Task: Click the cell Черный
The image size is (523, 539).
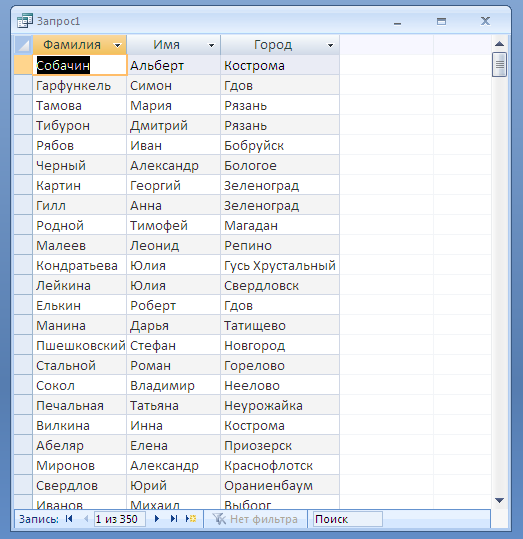Action: (x=80, y=165)
